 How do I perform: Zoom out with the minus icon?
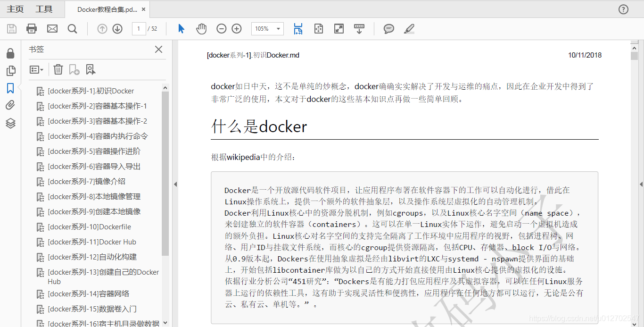[x=221, y=29]
